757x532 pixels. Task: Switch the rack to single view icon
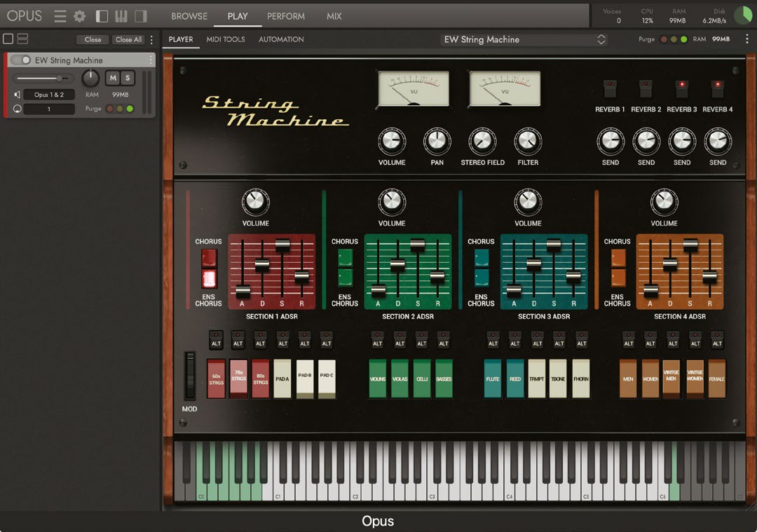click(8, 39)
